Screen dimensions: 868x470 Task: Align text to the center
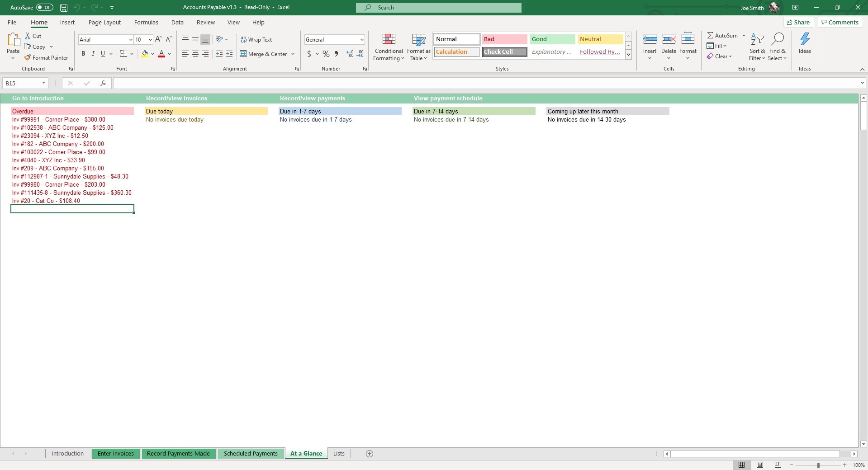click(x=195, y=54)
